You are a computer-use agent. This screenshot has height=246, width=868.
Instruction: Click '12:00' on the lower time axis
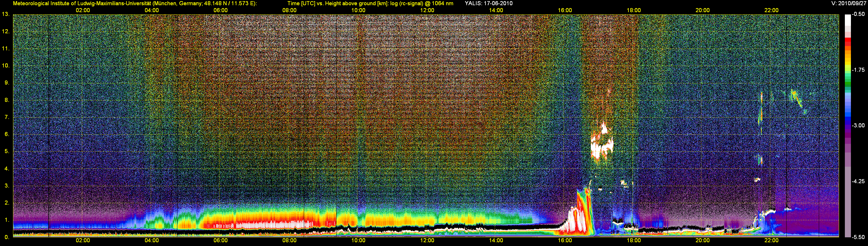click(427, 240)
